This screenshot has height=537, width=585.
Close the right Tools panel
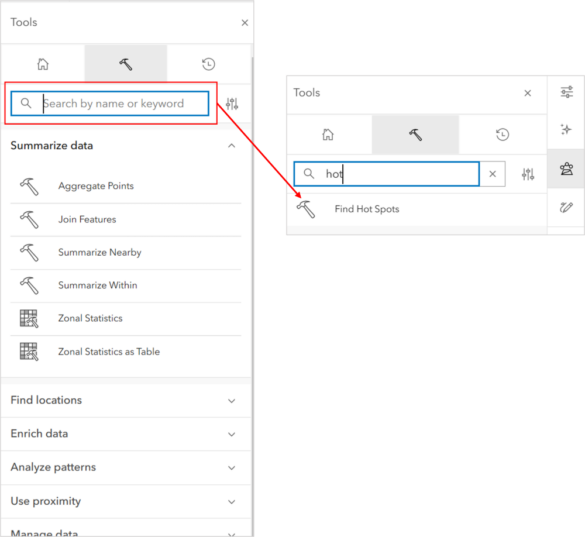point(528,93)
